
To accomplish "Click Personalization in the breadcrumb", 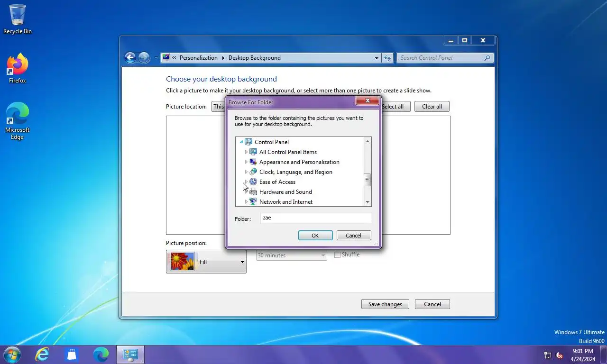I will tap(198, 58).
